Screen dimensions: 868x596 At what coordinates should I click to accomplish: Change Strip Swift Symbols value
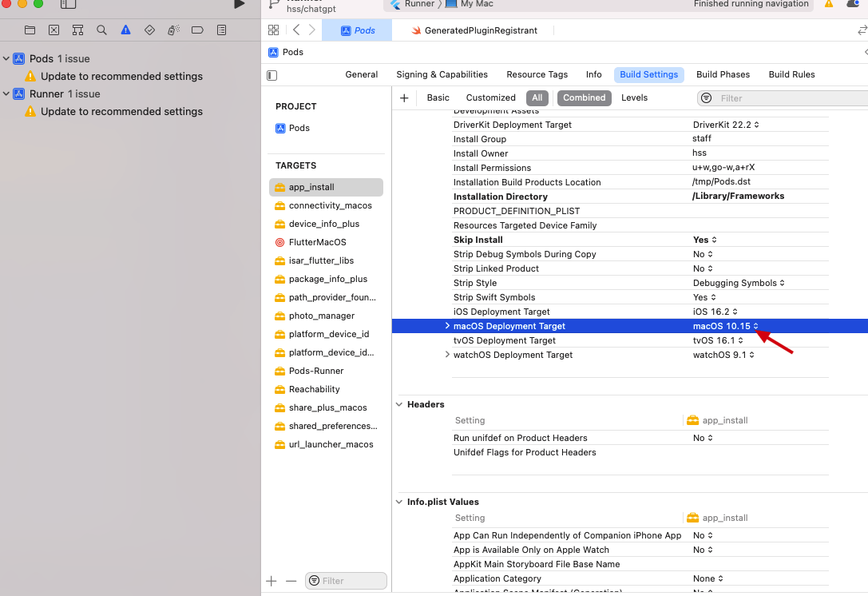click(704, 297)
